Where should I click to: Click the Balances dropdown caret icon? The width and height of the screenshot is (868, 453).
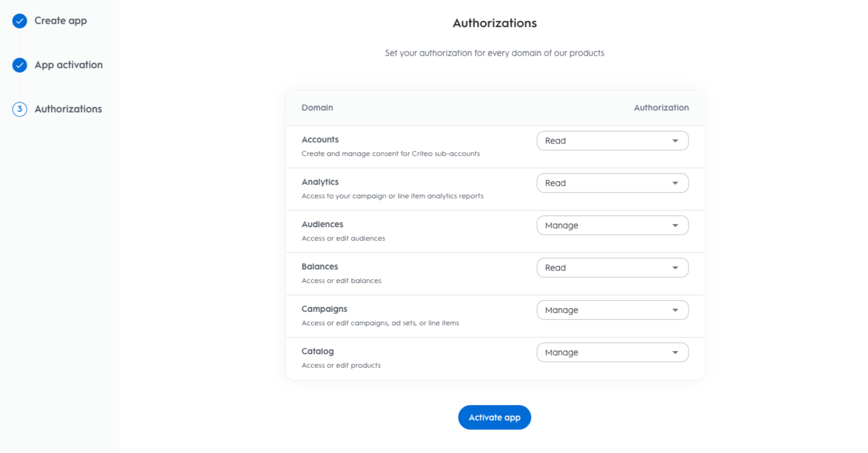coord(675,268)
